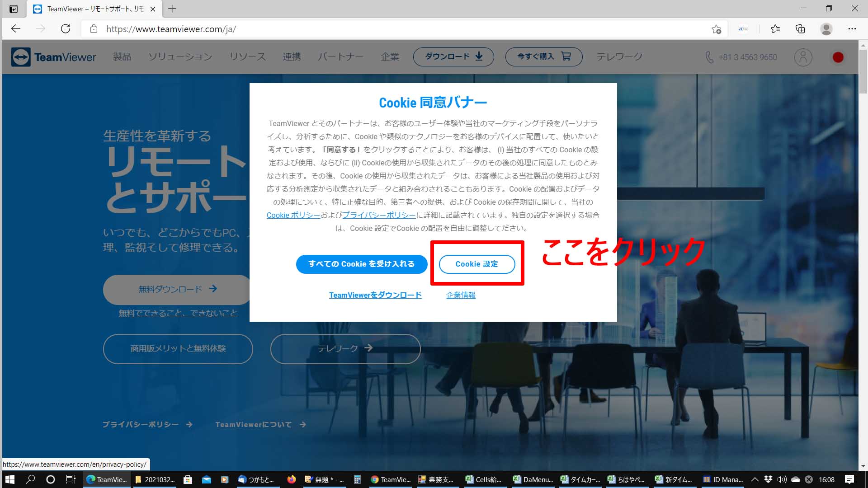Click the browser back arrow
This screenshot has width=868, height=488.
pos(16,29)
